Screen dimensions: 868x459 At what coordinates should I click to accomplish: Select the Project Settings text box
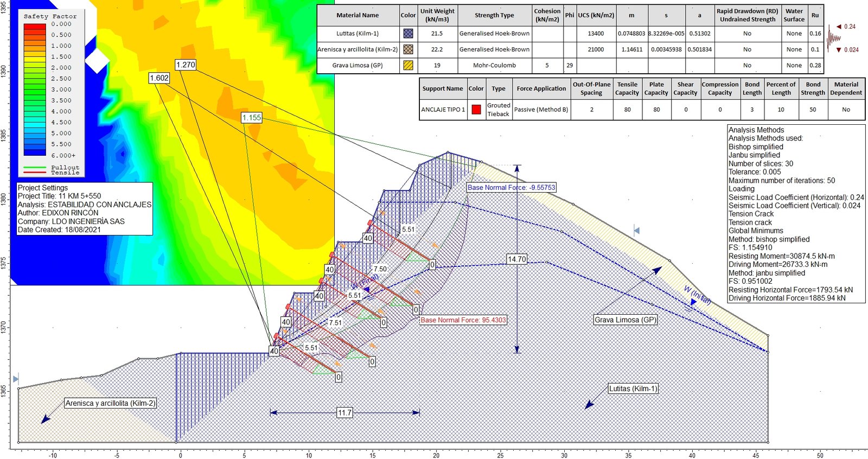click(84, 209)
